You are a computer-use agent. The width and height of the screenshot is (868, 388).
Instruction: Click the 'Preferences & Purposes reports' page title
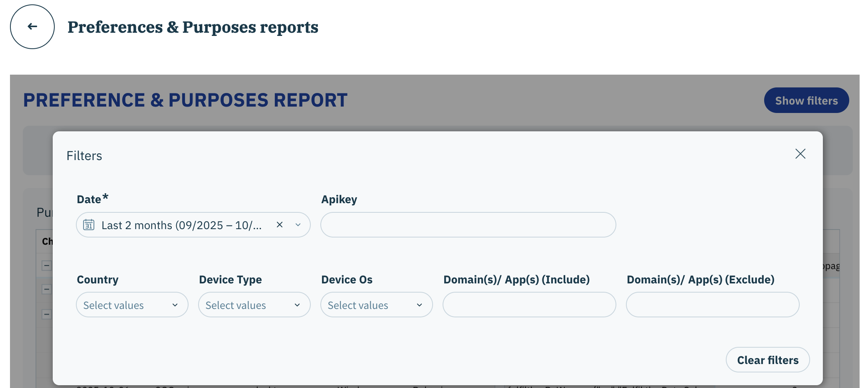tap(193, 27)
